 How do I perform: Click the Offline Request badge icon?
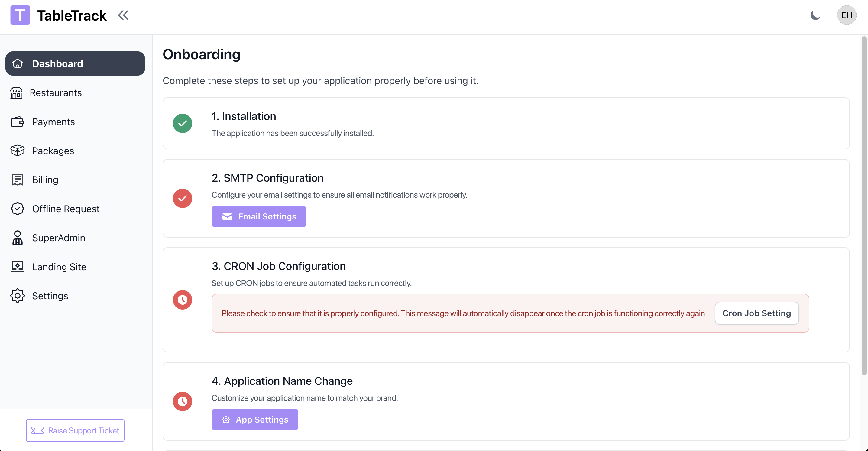coord(17,209)
